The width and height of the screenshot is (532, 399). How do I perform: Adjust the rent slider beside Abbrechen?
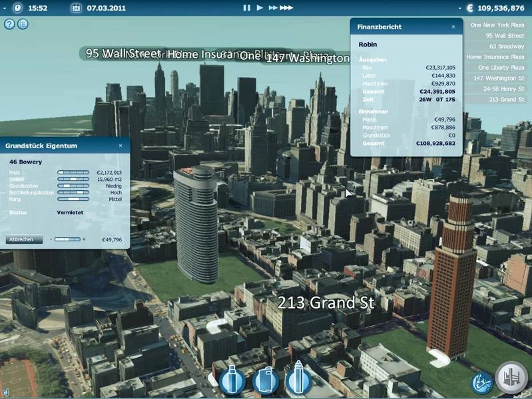67,239
